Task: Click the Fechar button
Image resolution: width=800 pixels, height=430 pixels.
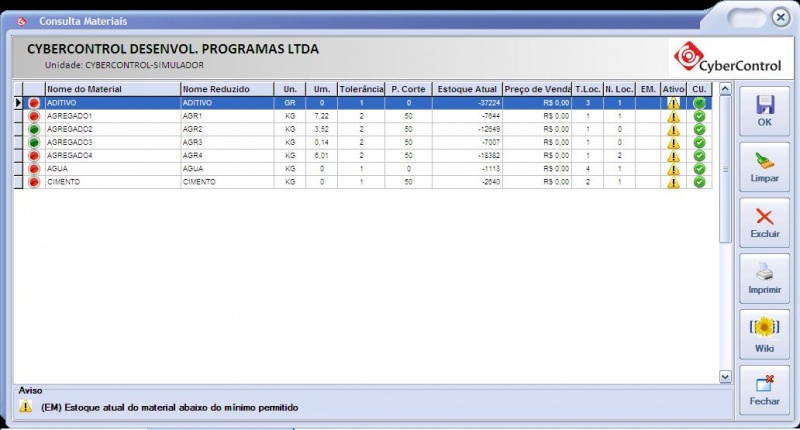Action: pyautogui.click(x=764, y=390)
